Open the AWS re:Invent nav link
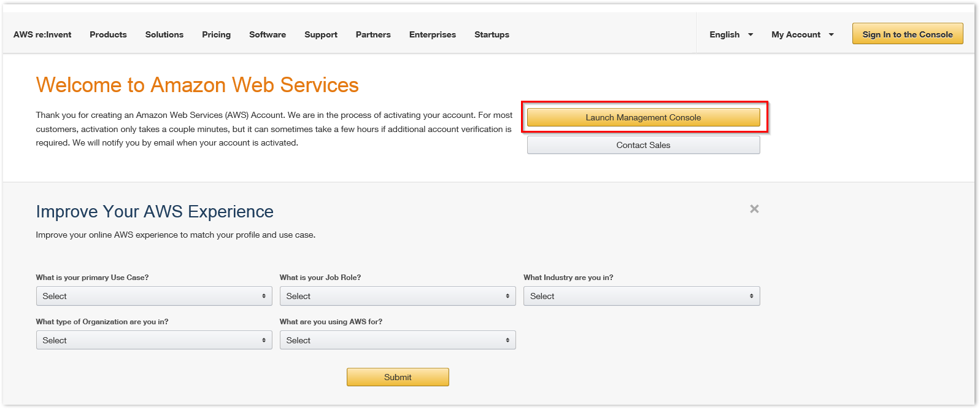980x409 pixels. (42, 34)
